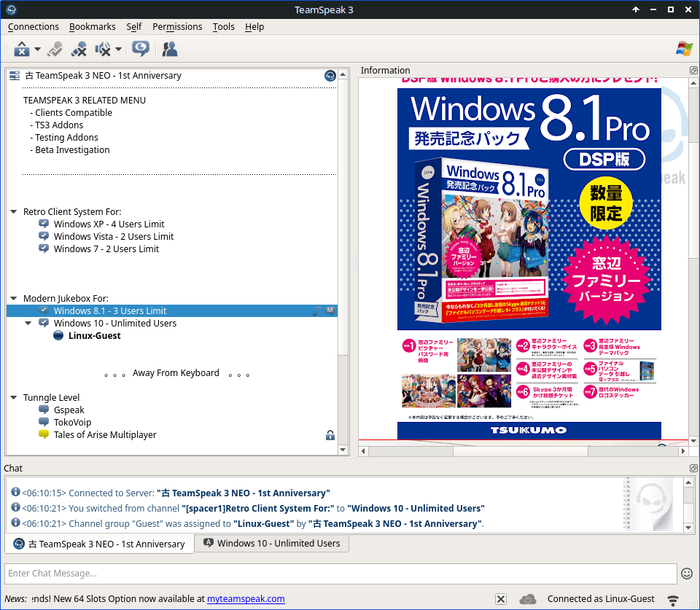Toggle the mute speakers toolbar icon

tap(103, 49)
